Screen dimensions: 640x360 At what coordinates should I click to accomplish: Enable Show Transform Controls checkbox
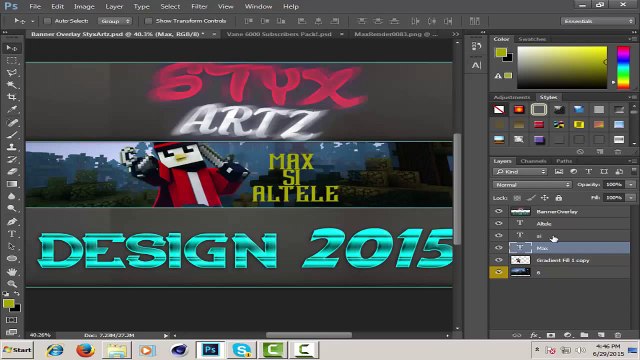[149, 21]
